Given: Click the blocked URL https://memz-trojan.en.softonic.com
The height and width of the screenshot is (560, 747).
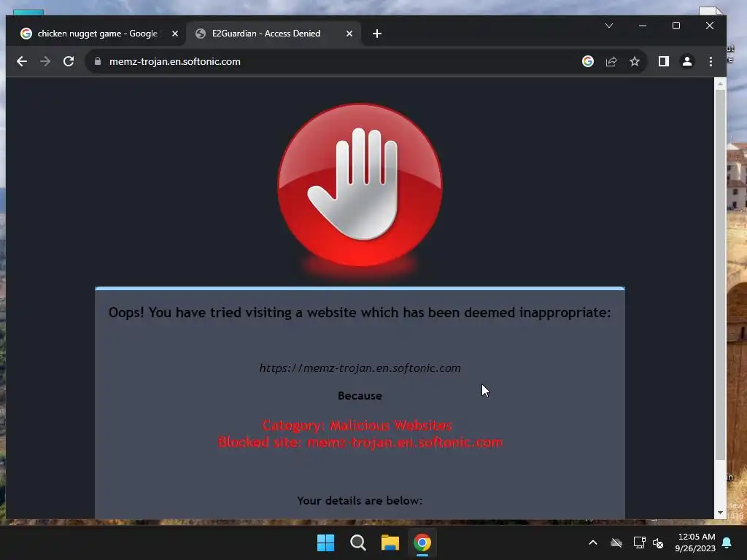Looking at the screenshot, I should (x=360, y=367).
